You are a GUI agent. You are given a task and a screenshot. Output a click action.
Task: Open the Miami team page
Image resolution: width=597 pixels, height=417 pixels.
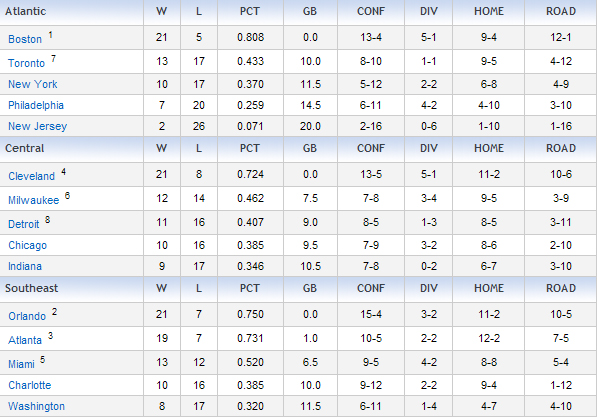click(22, 364)
